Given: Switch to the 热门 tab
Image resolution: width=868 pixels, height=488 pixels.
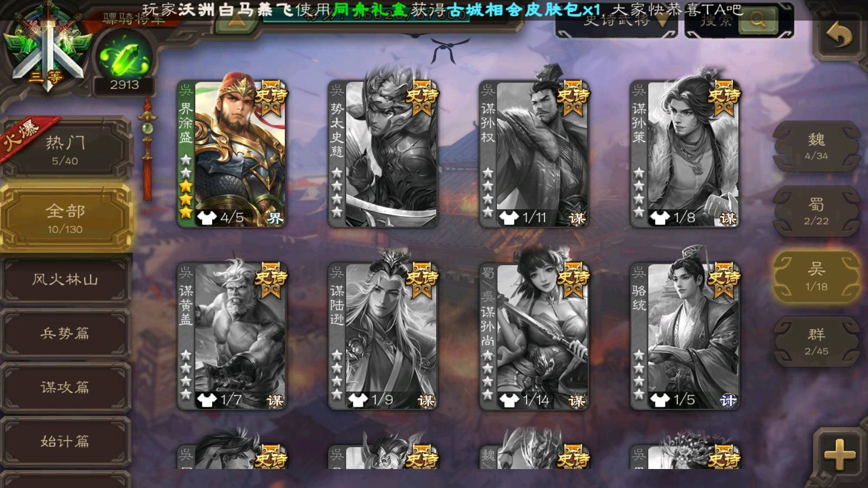Looking at the screenshot, I should point(65,150).
